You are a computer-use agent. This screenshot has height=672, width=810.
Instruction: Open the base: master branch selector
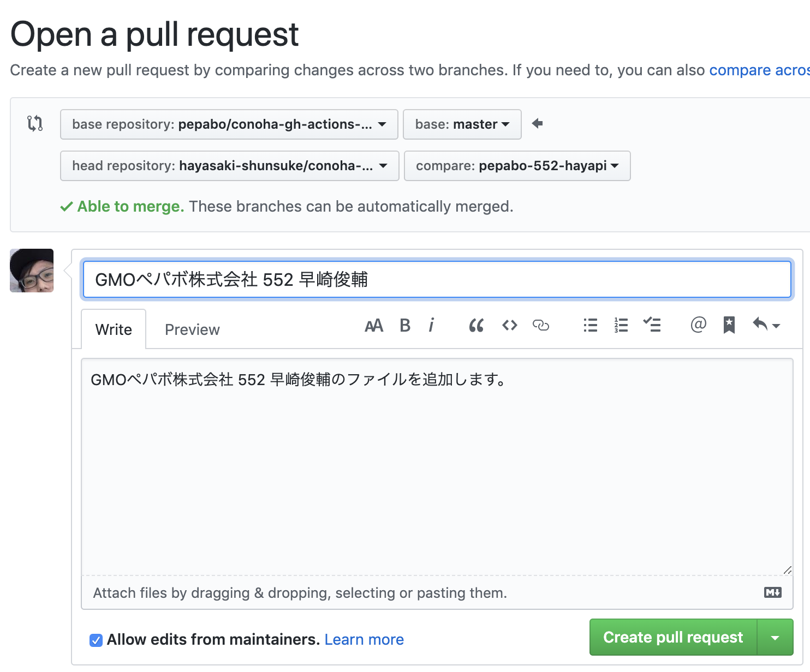click(462, 124)
